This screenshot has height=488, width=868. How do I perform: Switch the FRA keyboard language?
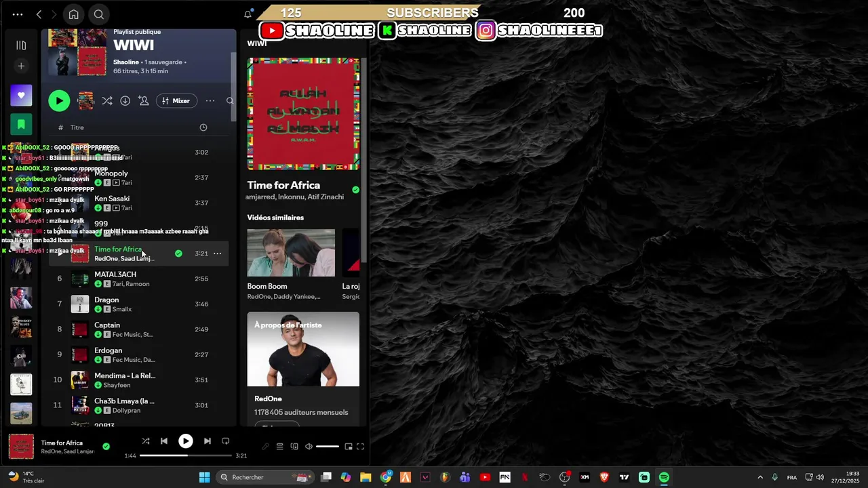[791, 477]
